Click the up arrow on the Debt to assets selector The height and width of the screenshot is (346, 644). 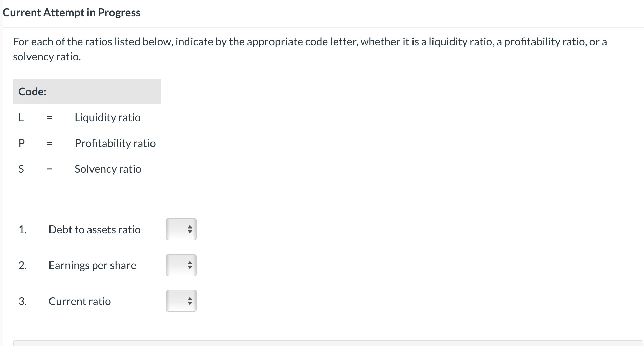tap(190, 227)
